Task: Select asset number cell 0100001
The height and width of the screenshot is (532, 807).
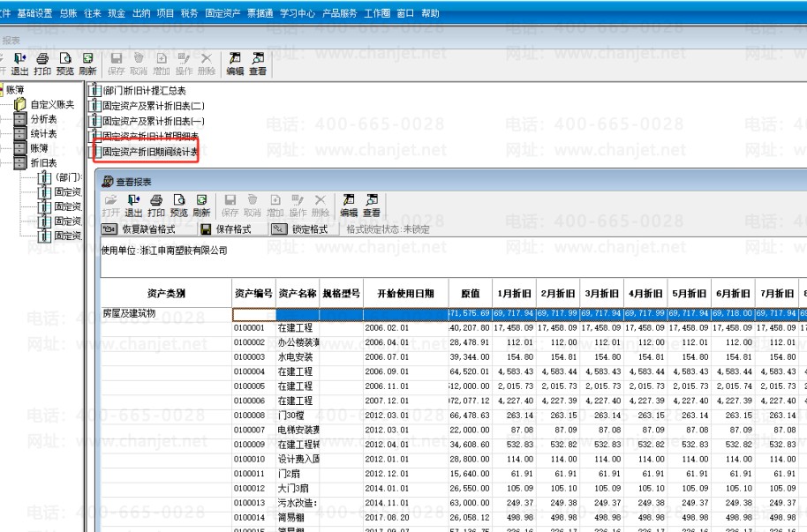Action: (x=253, y=327)
